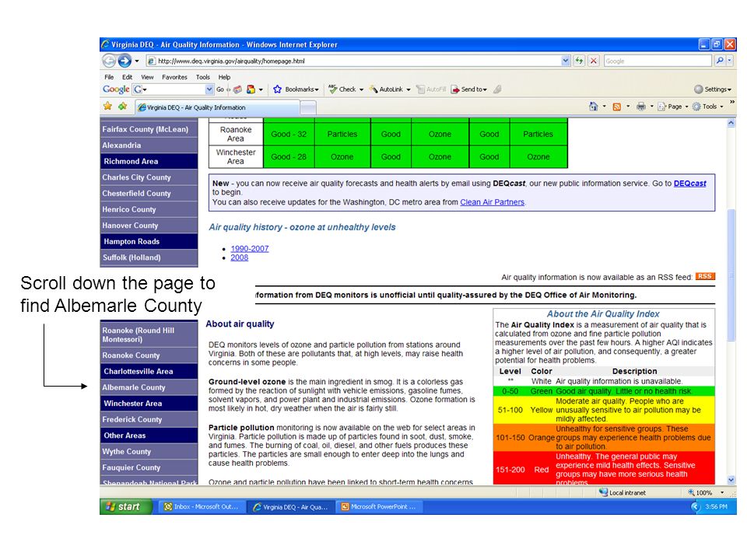Click the Favorites Center star icon
Screen dimensions: 747x560
pyautogui.click(x=108, y=107)
